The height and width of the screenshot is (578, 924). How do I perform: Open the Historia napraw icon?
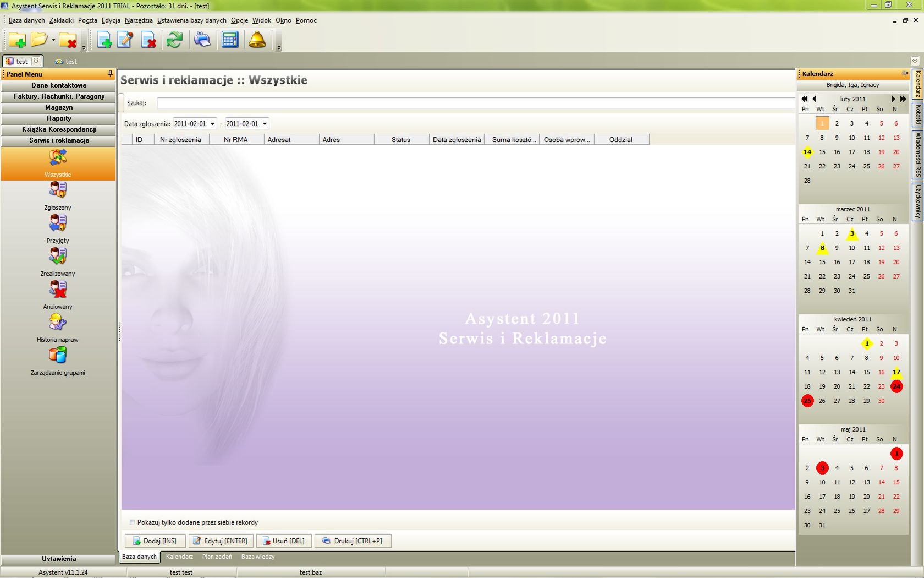coord(58,322)
